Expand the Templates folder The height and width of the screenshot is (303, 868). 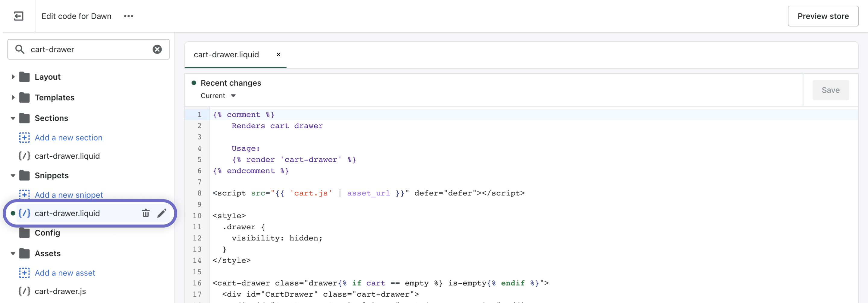point(13,97)
